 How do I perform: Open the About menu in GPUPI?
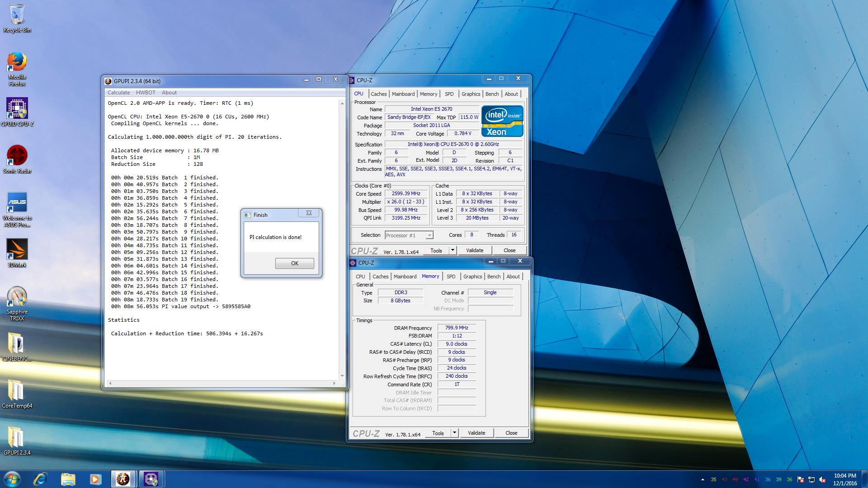(x=169, y=93)
